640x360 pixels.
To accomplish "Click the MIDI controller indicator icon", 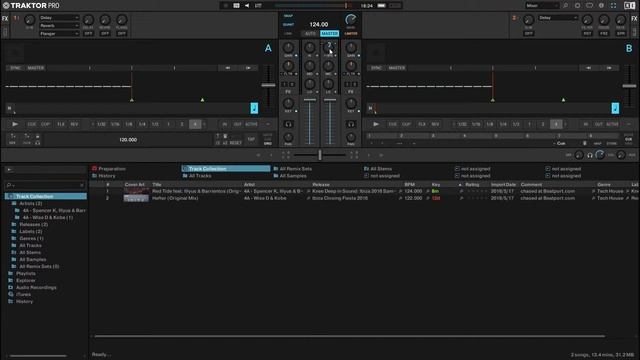I will (236, 6).
